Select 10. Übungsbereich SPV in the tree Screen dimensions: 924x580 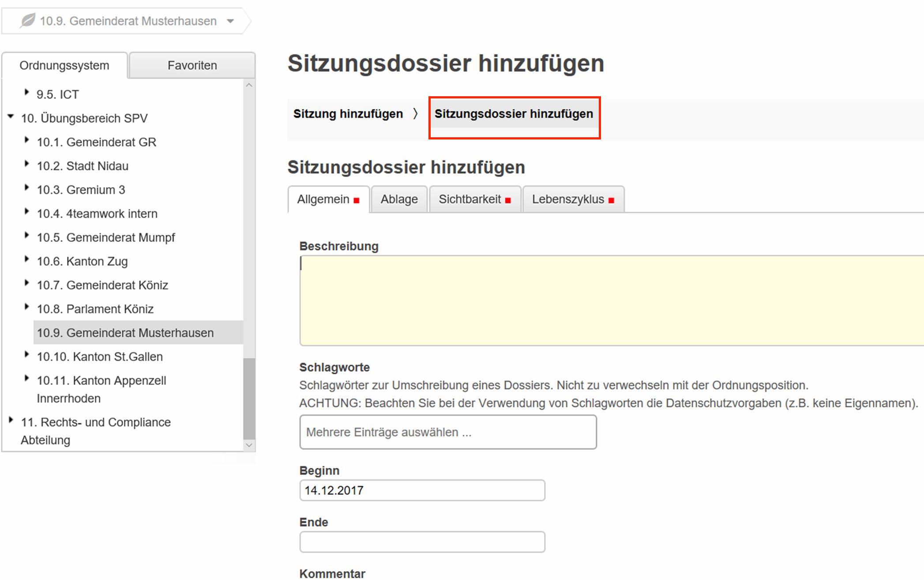(84, 118)
